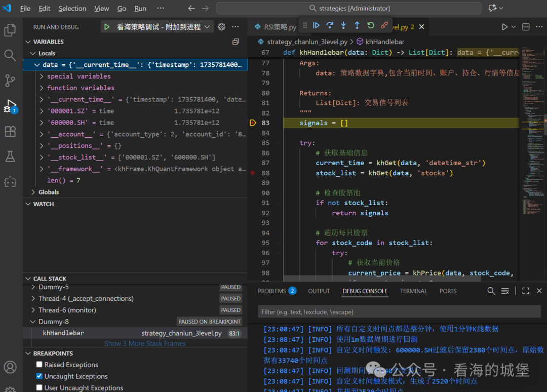Open the Source Control view

click(x=10, y=81)
